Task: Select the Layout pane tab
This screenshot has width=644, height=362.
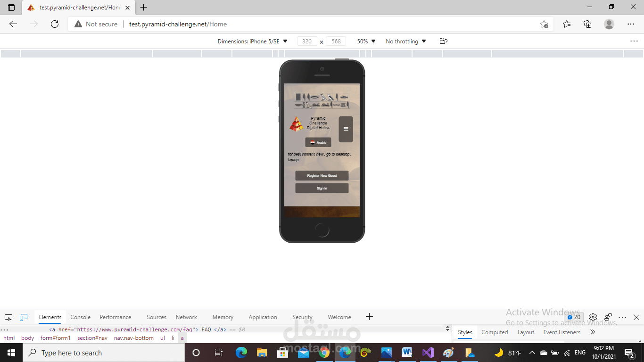Action: (526, 332)
